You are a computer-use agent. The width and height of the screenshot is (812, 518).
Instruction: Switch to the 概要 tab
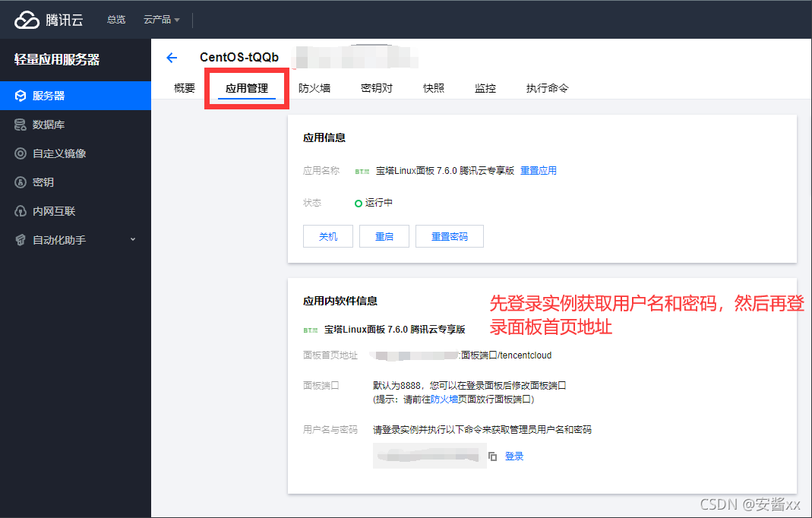185,88
